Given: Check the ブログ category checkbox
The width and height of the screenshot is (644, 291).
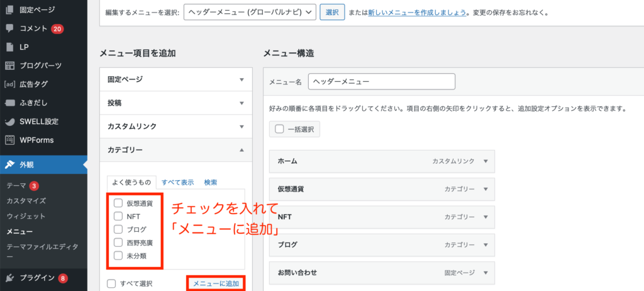Looking at the screenshot, I should click(x=118, y=229).
